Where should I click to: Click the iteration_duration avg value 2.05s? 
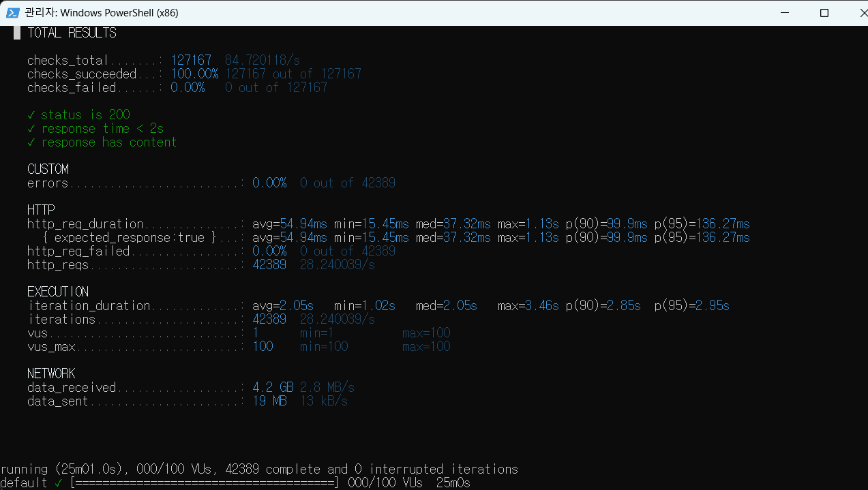coord(297,305)
